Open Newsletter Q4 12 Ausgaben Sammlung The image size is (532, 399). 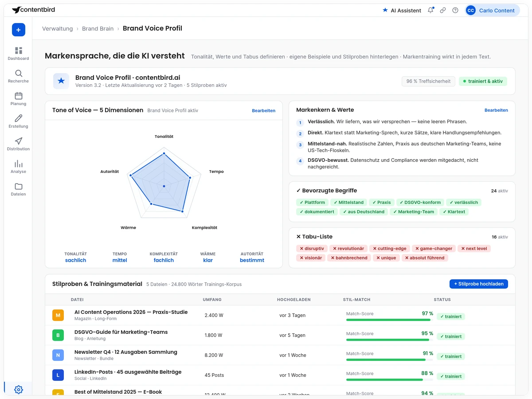click(x=126, y=352)
